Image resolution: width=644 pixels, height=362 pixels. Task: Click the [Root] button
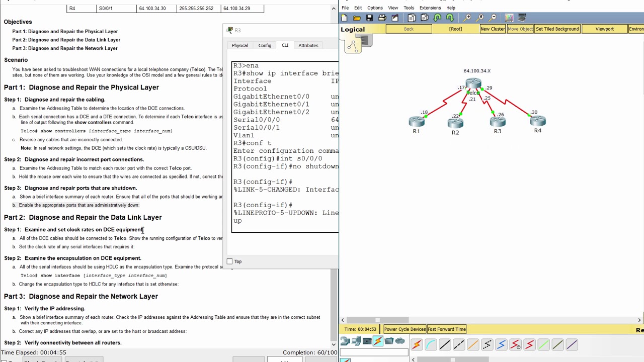pyautogui.click(x=455, y=29)
